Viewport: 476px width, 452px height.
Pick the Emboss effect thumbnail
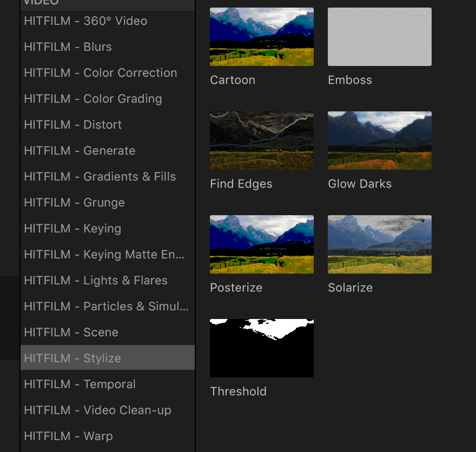click(x=380, y=37)
